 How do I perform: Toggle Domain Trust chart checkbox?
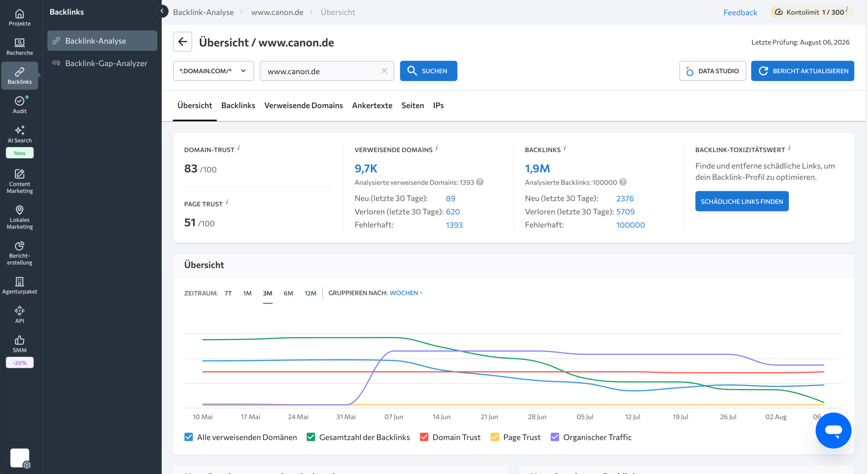[424, 437]
